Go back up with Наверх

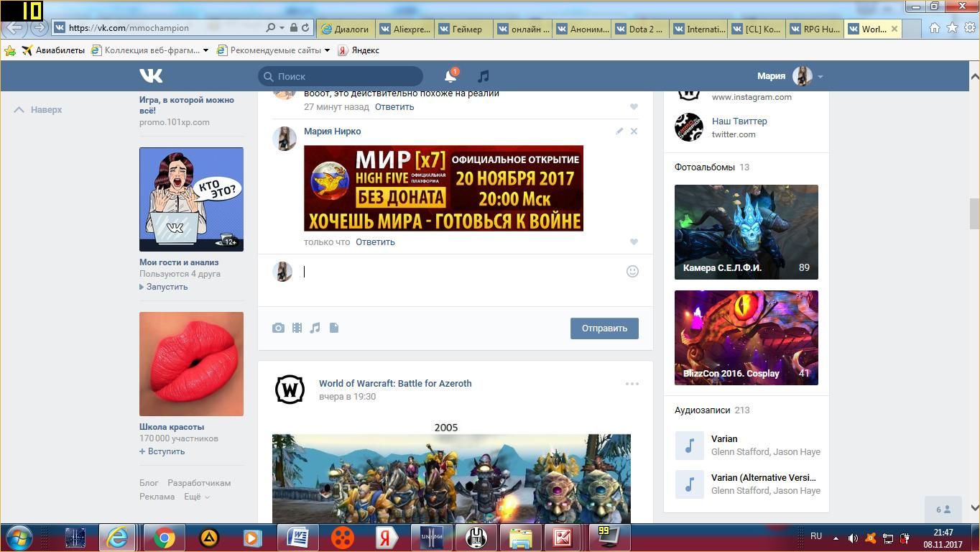coord(39,110)
